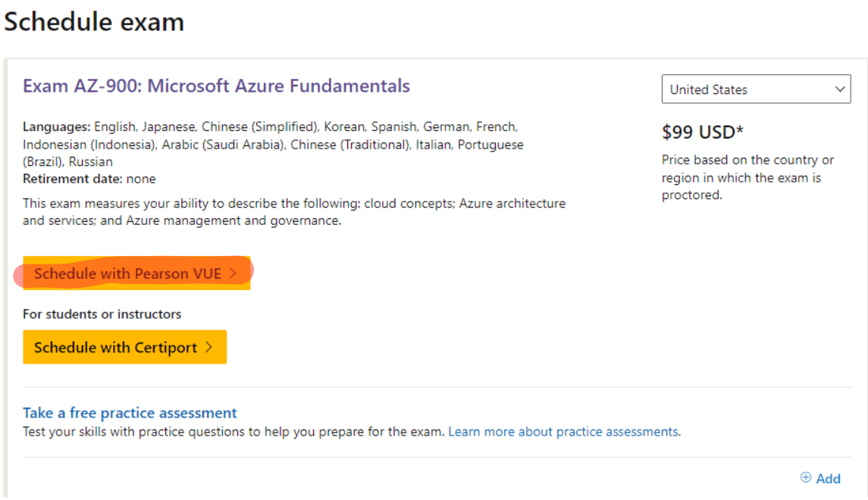
Task: Open Take a free practice assessment link
Action: pos(130,413)
